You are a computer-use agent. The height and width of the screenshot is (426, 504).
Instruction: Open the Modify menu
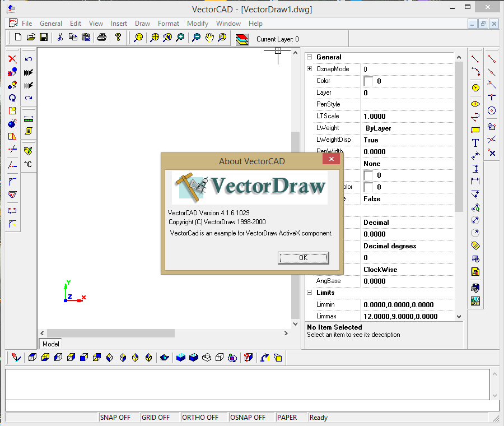[x=198, y=24]
